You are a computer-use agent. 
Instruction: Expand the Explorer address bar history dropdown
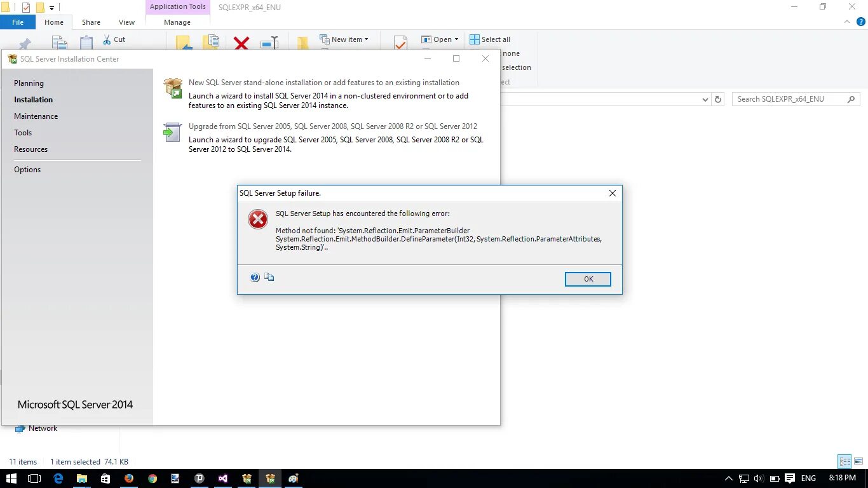point(705,100)
